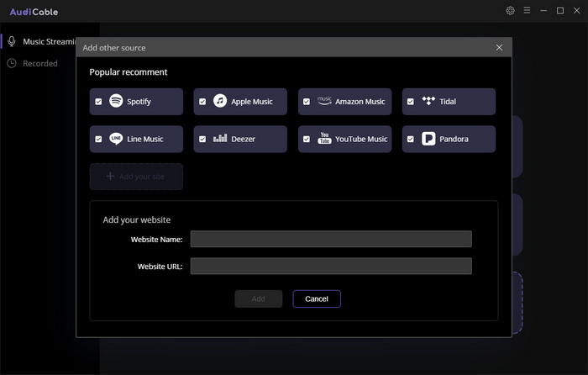Switch to the Recorded sidebar tab
The height and width of the screenshot is (375, 588).
39,63
